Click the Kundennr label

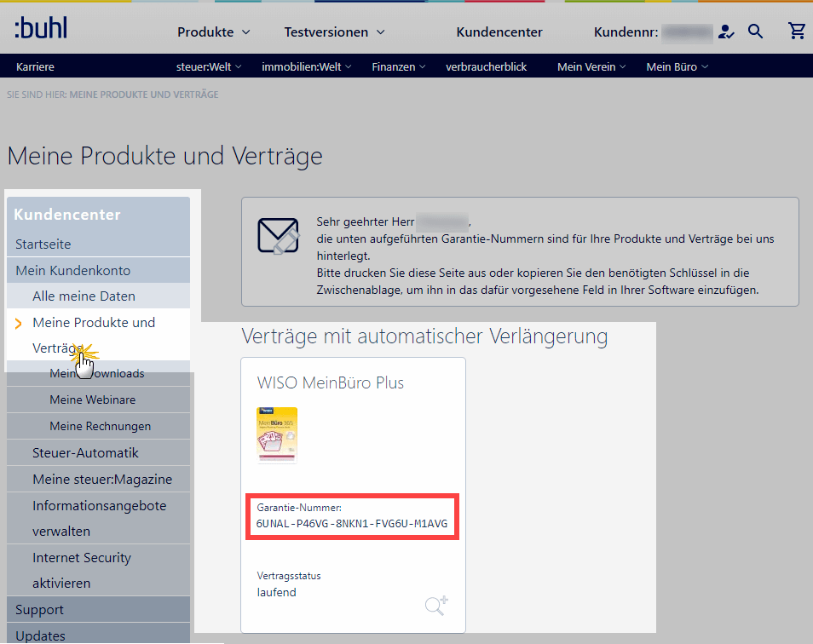coord(626,32)
